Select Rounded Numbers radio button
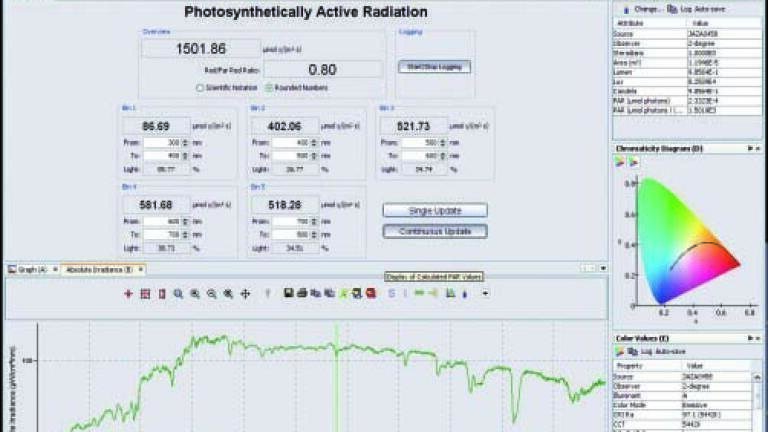Screen dimensions: 768x432 pyautogui.click(x=269, y=88)
